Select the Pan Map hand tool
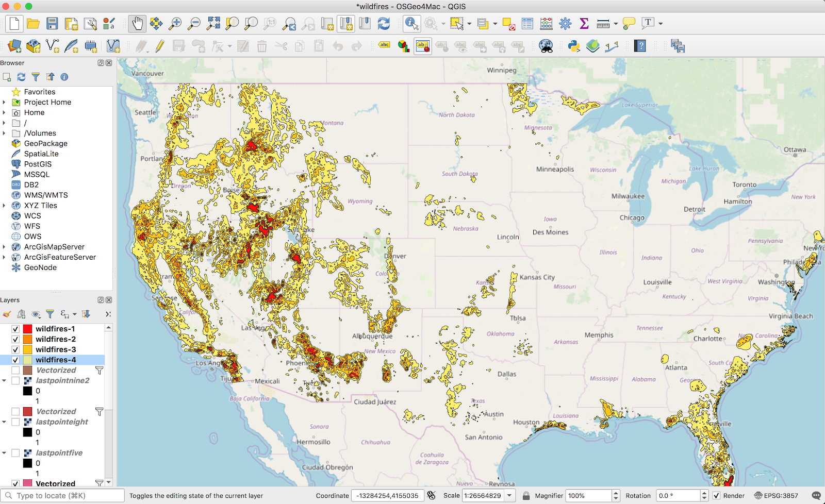The width and height of the screenshot is (825, 504). (x=137, y=24)
